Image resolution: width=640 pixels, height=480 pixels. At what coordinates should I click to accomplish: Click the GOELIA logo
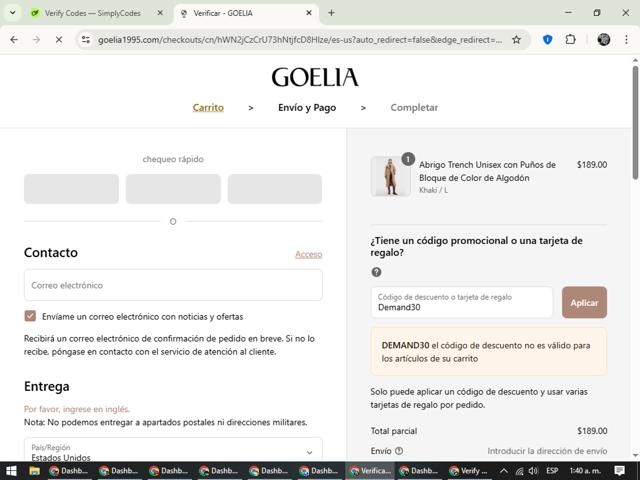click(315, 77)
